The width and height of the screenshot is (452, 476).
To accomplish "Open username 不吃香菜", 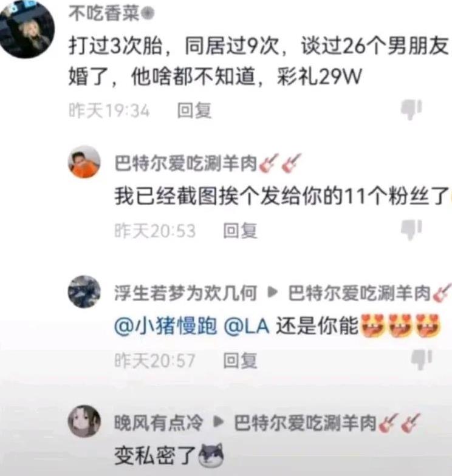I will (x=104, y=13).
